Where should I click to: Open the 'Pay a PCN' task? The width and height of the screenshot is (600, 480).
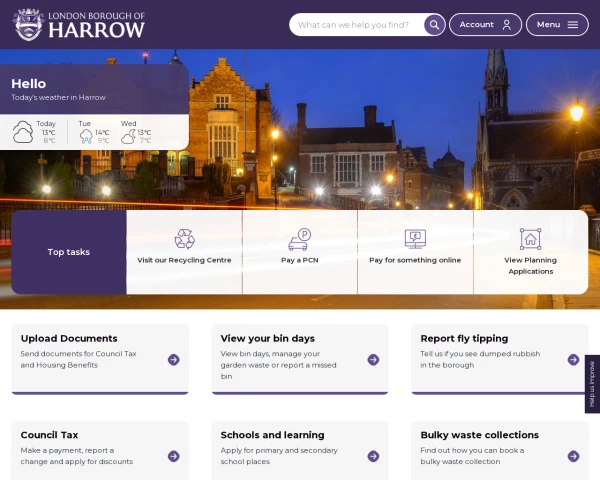click(x=300, y=252)
